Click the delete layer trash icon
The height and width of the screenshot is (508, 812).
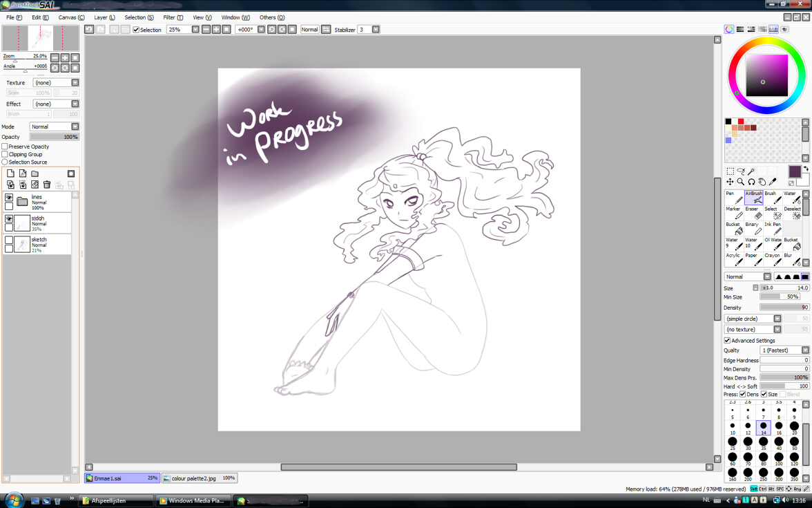pos(47,185)
